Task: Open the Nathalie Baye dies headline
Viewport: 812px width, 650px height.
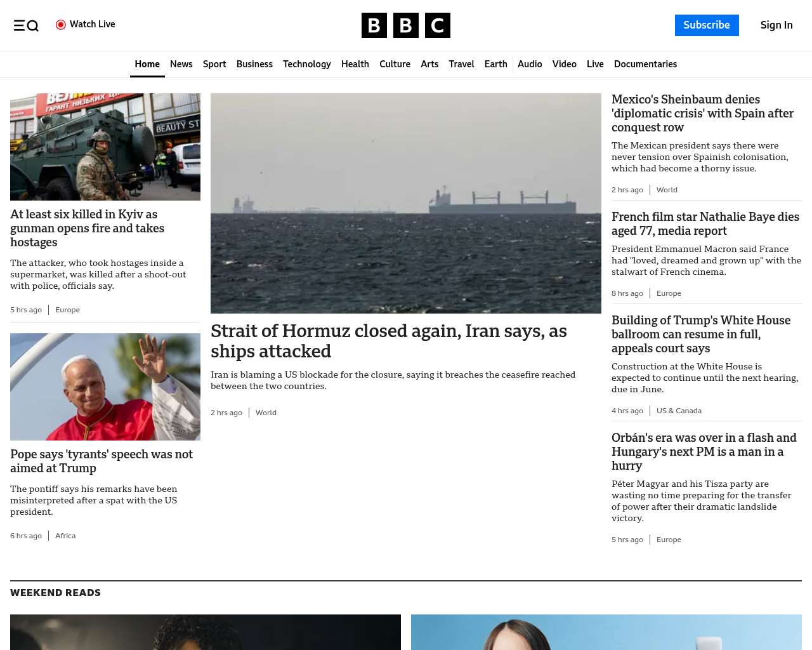Action: (x=705, y=223)
